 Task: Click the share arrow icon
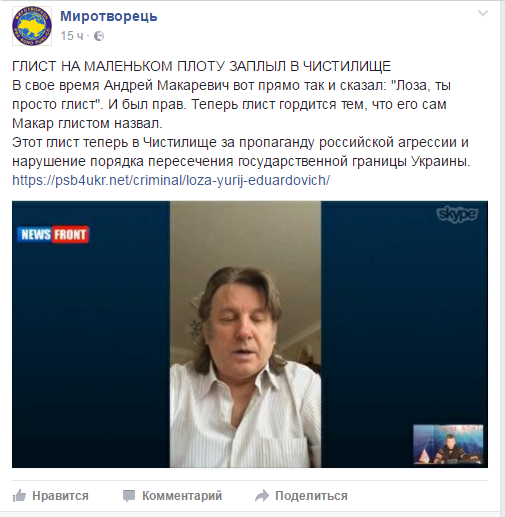click(x=262, y=496)
